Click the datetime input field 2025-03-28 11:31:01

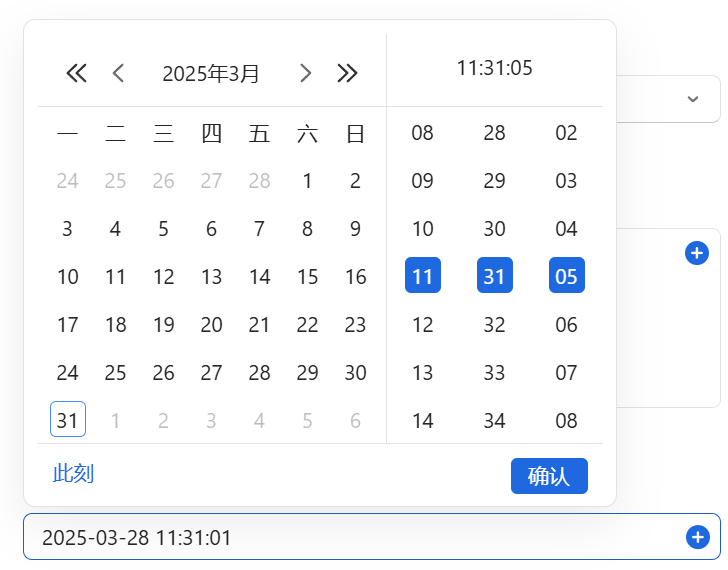tap(350, 538)
